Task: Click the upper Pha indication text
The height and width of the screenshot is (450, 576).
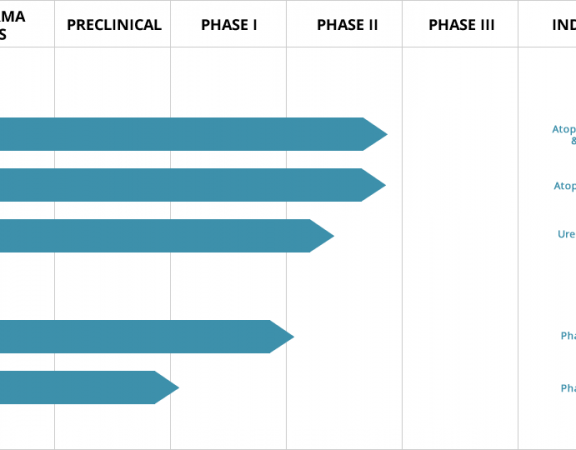Action: 568,335
